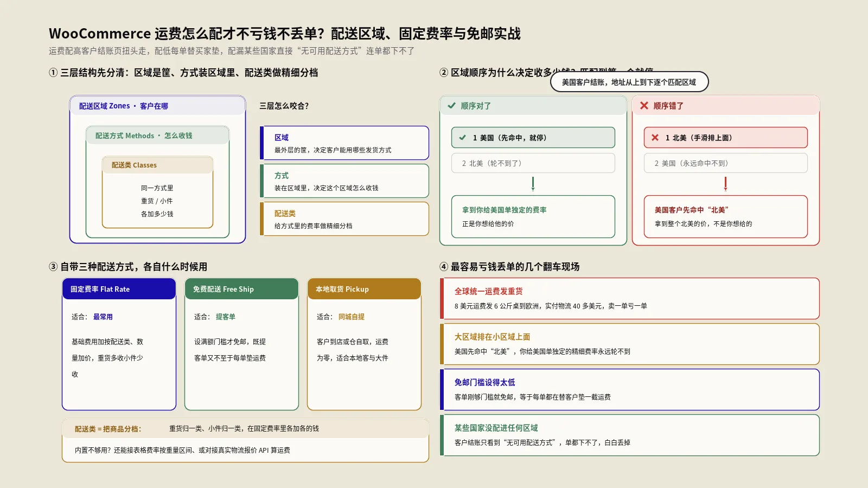Screen dimensions: 868x488
Task: Click the result box 拿到你给美国单独定的费率
Action: [x=533, y=217]
